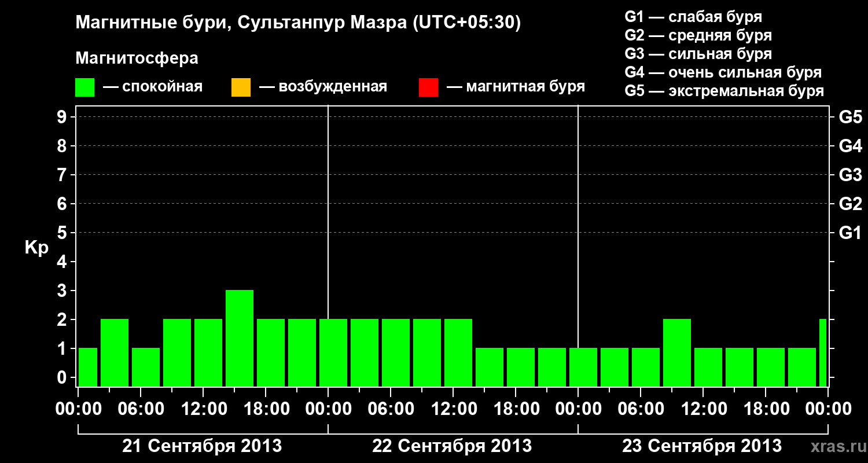Click the Kp 2 bar near 09:00 on 23 Сентября
The height and width of the screenshot is (463, 868).
(x=677, y=352)
